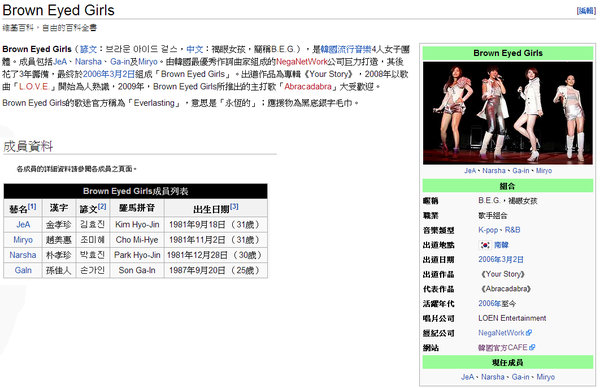
Task: Open Ga-in under 現任成員 in infobox
Action: (520, 377)
